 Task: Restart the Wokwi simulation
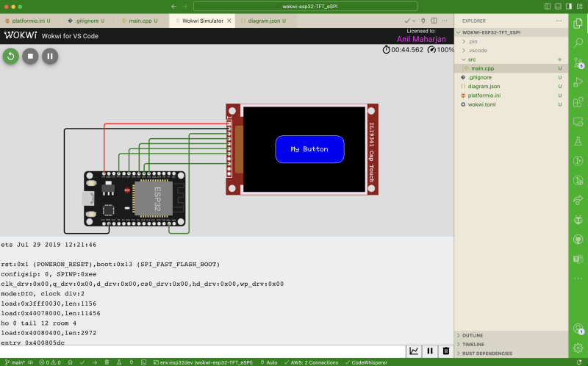pos(11,57)
